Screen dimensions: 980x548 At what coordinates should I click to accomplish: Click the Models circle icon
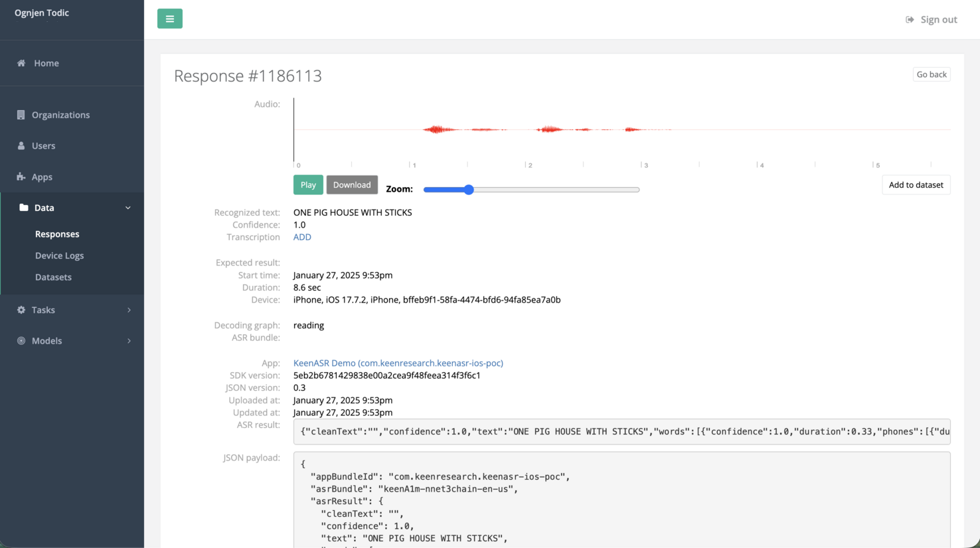pos(21,341)
